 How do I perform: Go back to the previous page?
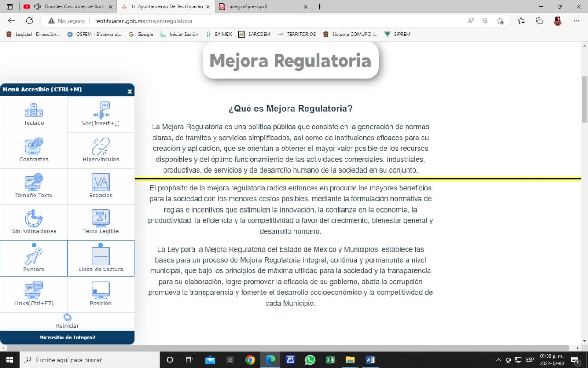tap(11, 21)
